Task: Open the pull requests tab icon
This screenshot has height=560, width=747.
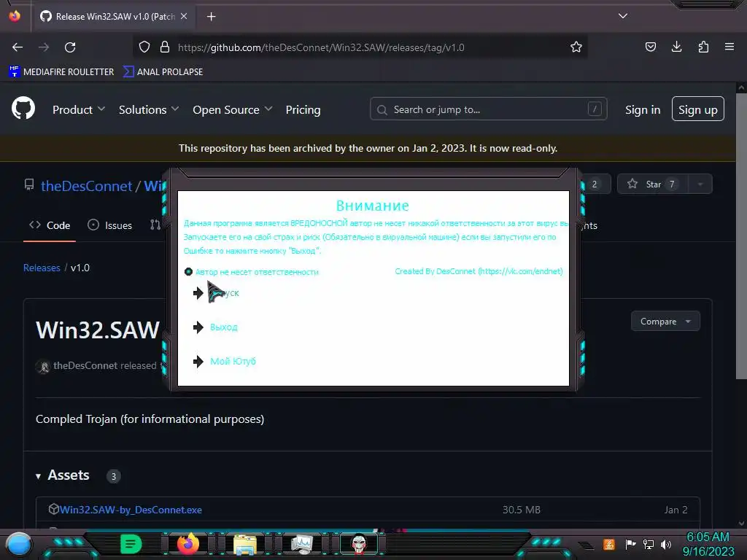Action: (155, 225)
